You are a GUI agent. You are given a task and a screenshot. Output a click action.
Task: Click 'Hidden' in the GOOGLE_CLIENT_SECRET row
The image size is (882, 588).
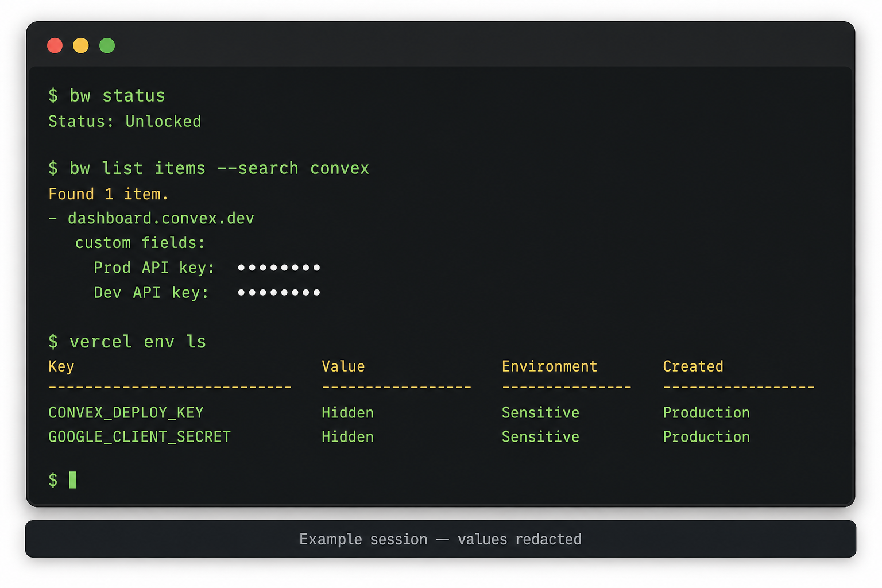point(347,437)
